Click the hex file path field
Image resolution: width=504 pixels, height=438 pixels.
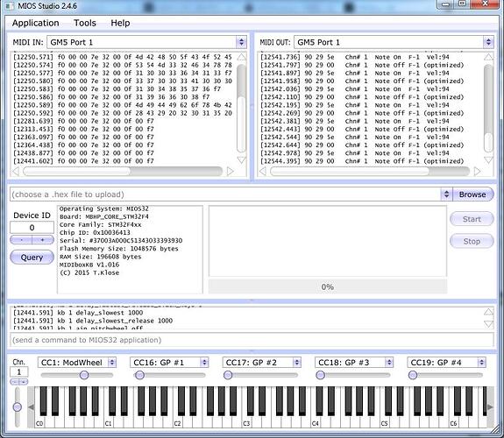pos(225,194)
